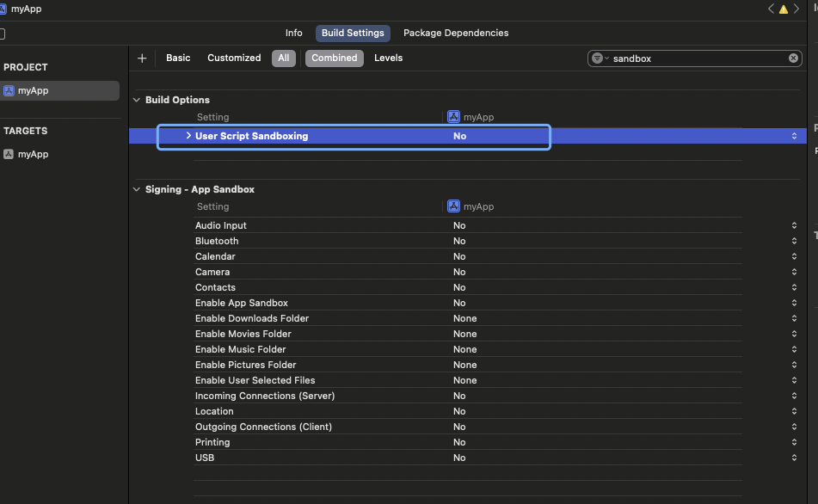Select the Camera setting name
This screenshot has width=818, height=504.
212,272
